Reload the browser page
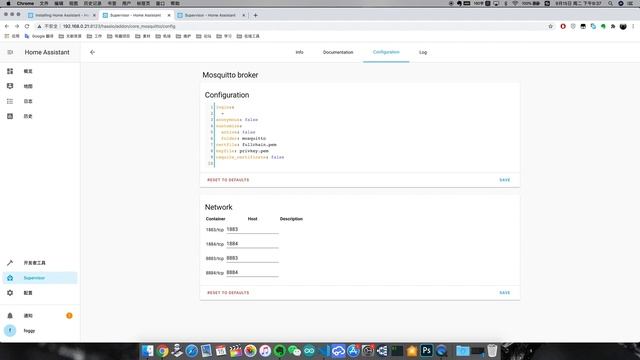The image size is (640, 360). coord(27,26)
